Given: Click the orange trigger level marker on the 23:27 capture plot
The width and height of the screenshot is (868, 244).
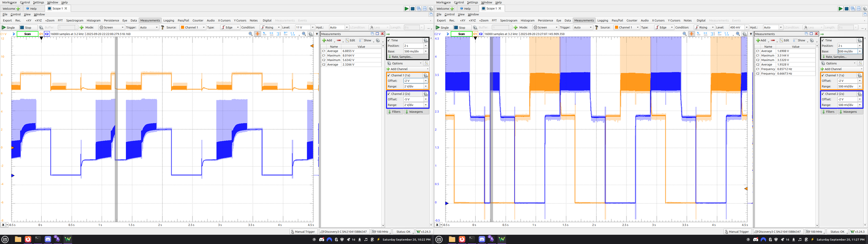Looking at the screenshot, I should (x=746, y=189).
